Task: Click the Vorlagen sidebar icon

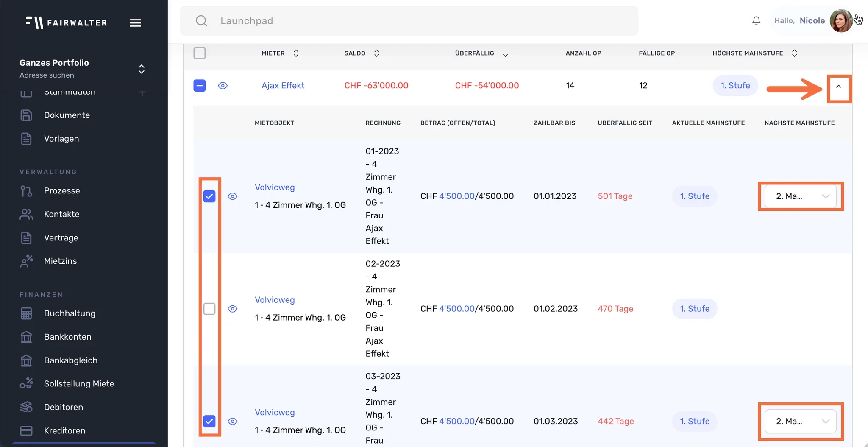Action: 26,139
